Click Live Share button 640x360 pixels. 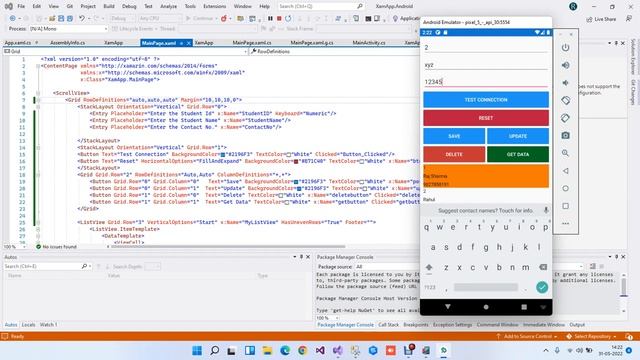click(x=601, y=19)
